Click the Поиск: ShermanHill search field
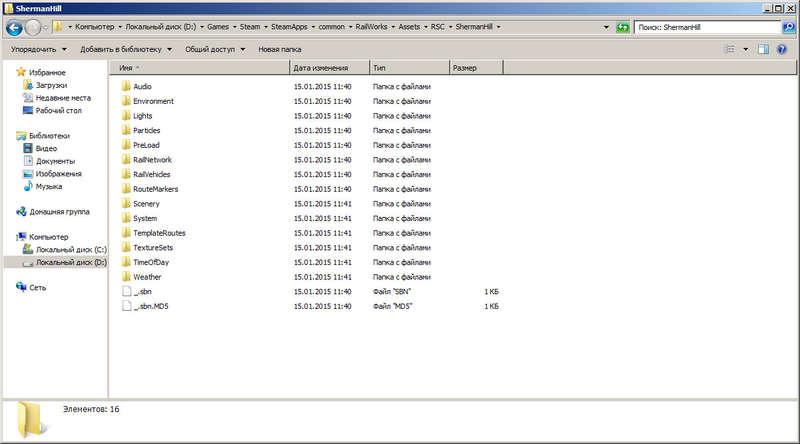 click(708, 28)
